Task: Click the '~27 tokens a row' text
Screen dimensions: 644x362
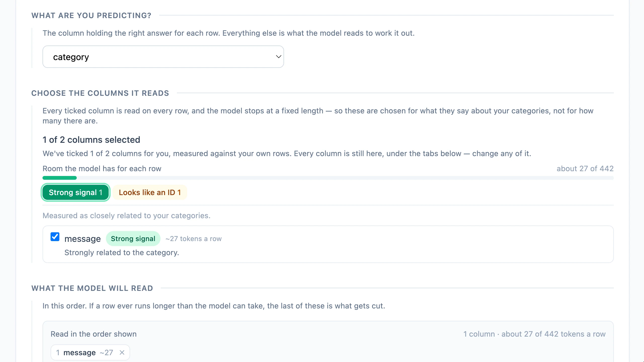Action: tap(193, 239)
